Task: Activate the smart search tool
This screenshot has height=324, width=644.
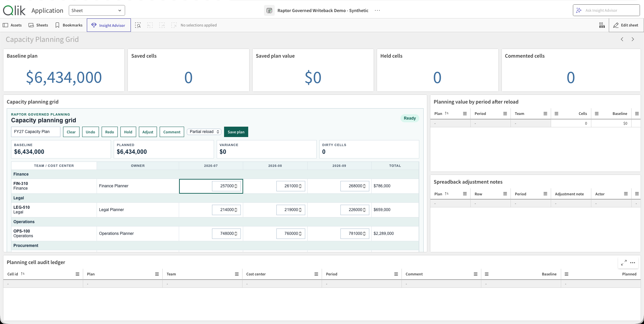Action: [138, 25]
